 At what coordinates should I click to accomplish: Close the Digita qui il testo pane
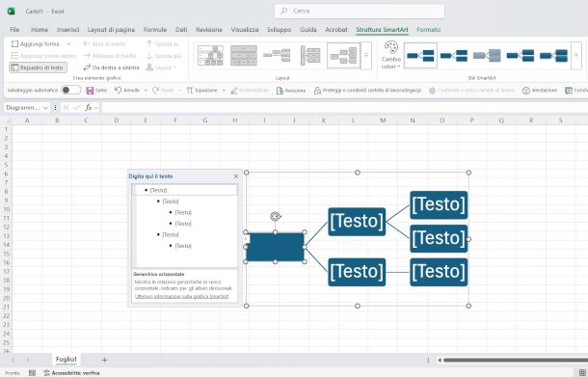236,176
